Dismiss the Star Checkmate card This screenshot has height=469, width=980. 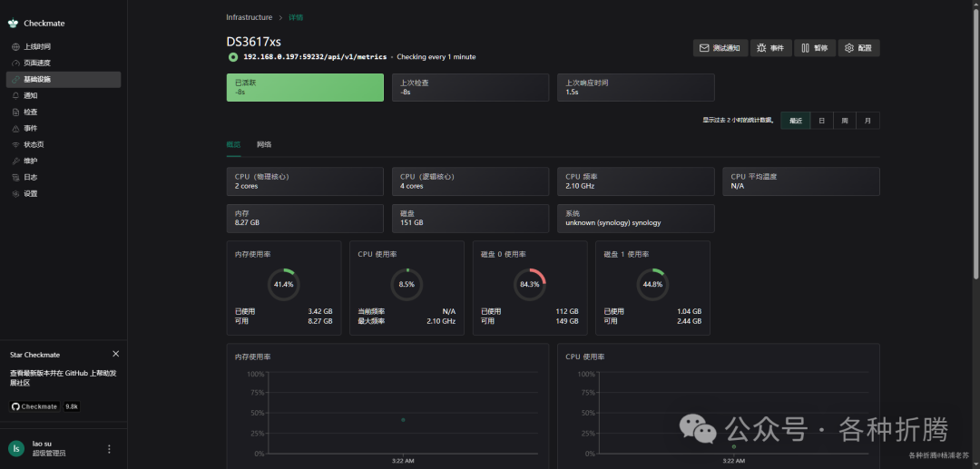point(115,354)
